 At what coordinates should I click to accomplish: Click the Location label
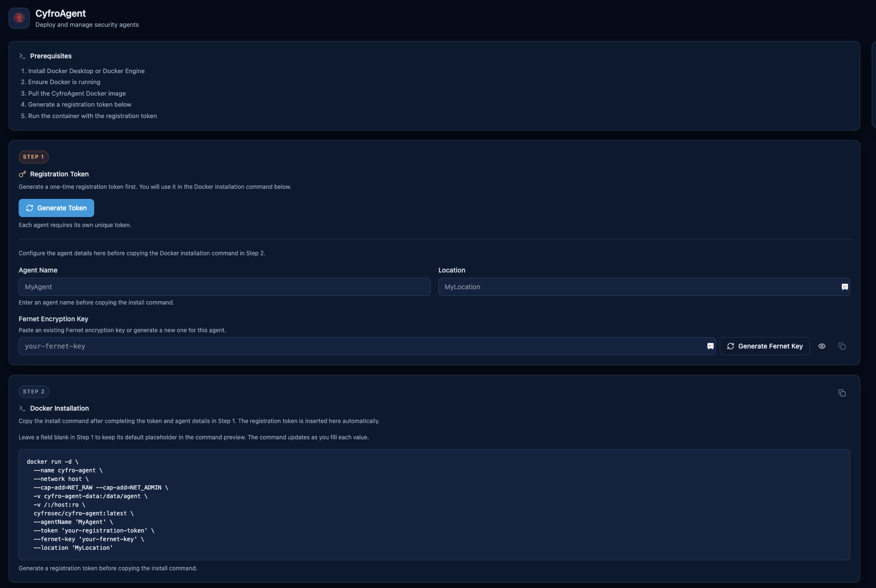click(x=452, y=270)
